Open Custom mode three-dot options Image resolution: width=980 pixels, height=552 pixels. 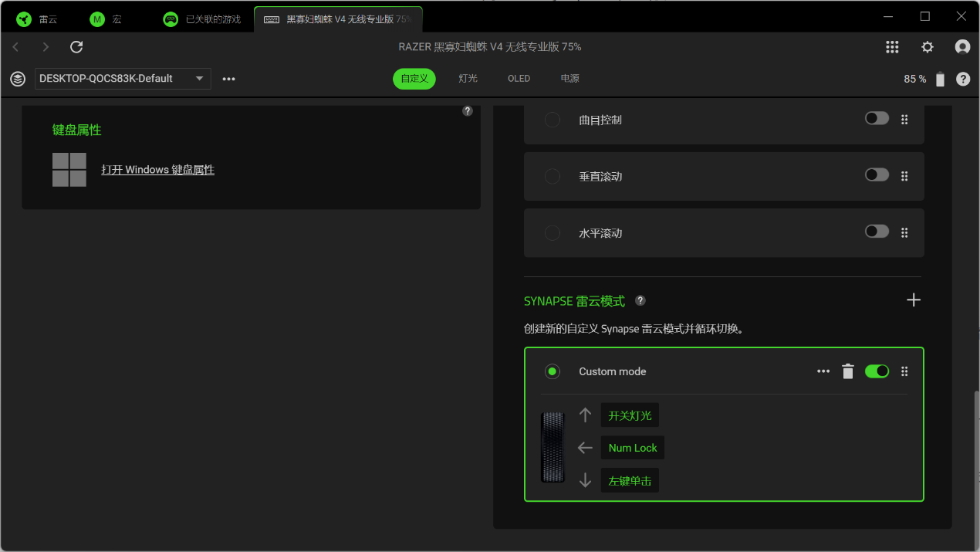(x=823, y=371)
